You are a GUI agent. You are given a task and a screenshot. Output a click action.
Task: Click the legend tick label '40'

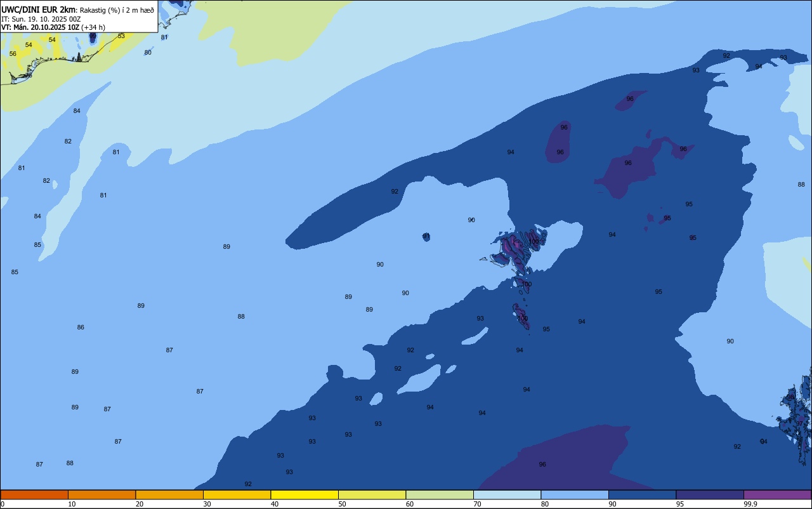pos(274,504)
